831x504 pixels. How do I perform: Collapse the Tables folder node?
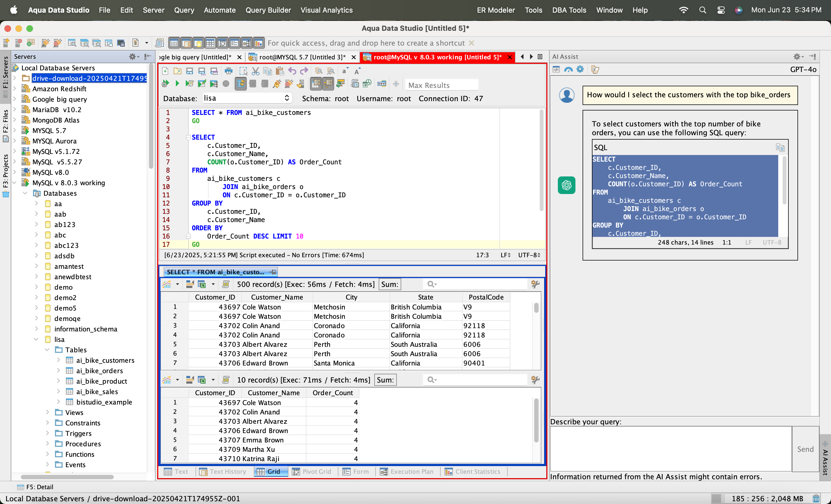[x=47, y=350]
